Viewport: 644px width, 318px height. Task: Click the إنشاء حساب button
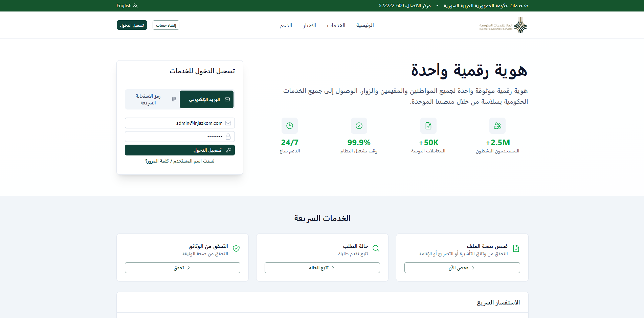pos(166,25)
